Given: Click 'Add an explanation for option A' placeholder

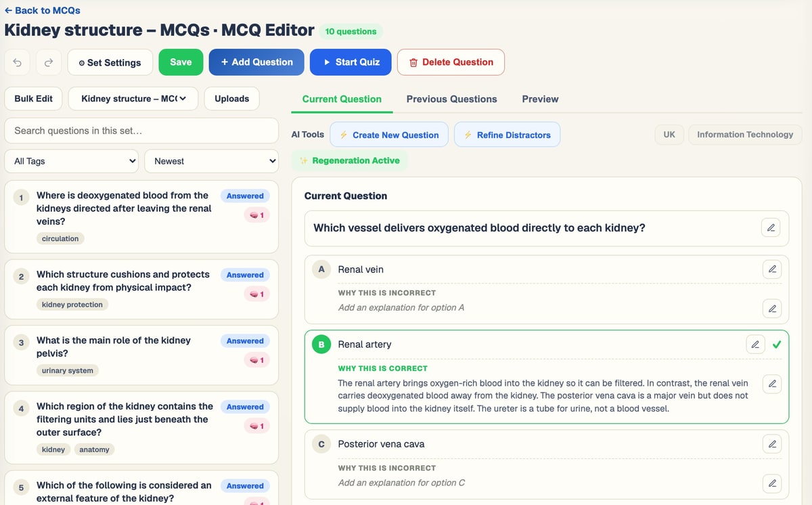Looking at the screenshot, I should click(x=401, y=308).
